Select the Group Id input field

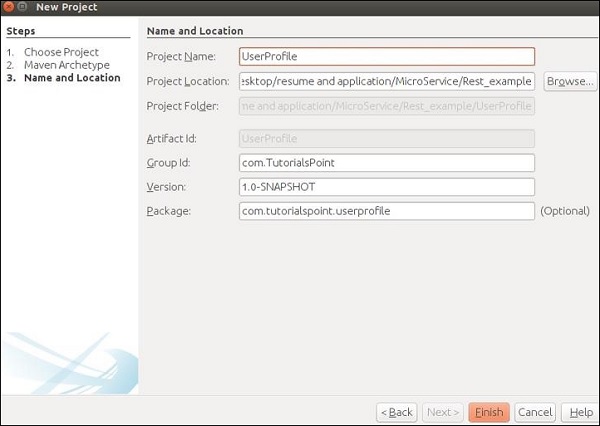(387, 163)
